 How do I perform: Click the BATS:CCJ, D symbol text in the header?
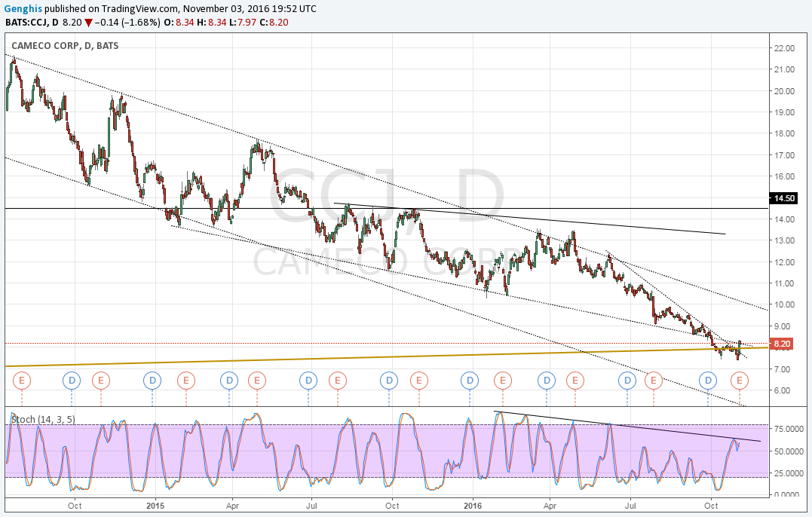[x=32, y=23]
